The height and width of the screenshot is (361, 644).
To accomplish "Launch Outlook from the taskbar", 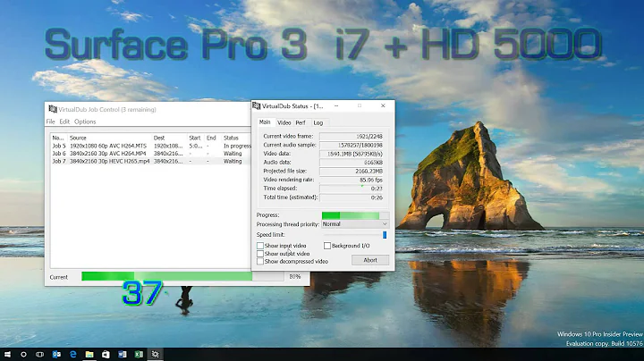I will (56, 354).
